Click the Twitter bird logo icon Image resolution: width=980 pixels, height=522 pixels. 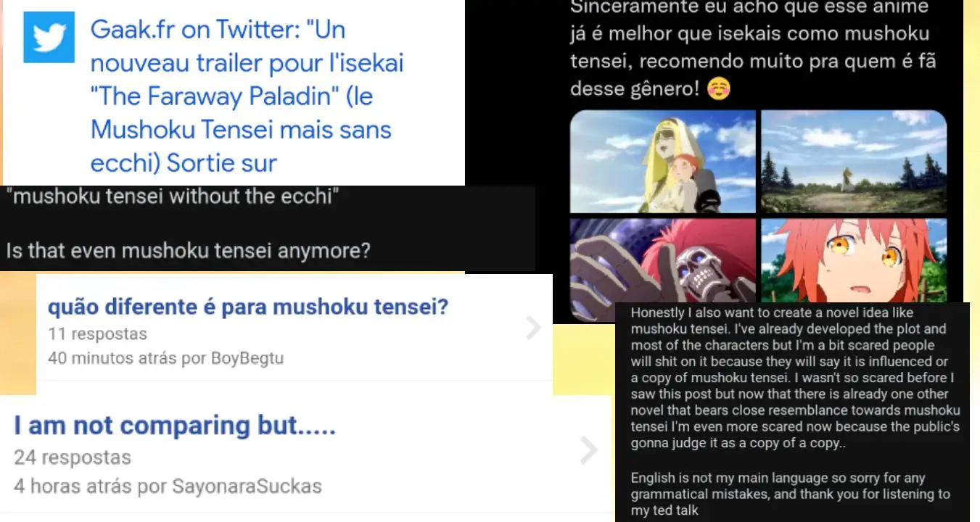click(x=49, y=36)
